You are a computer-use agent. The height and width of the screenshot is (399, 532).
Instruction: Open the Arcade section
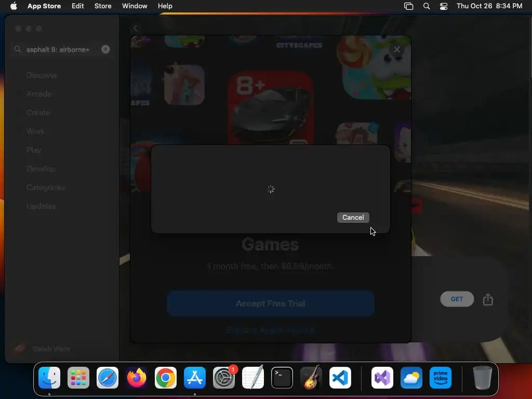[x=39, y=94]
